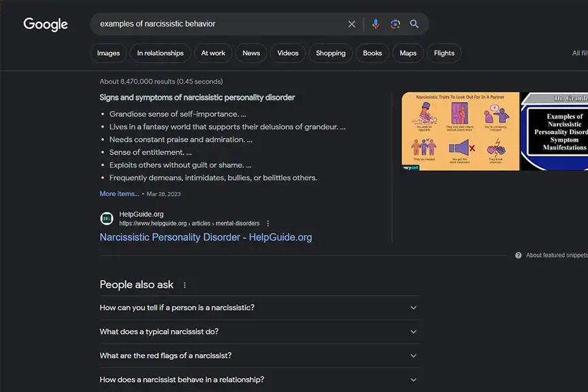Click the HelpGuide.org site name

point(142,214)
